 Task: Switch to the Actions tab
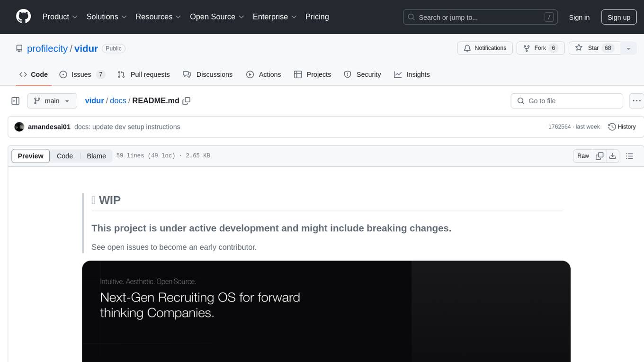[264, 74]
